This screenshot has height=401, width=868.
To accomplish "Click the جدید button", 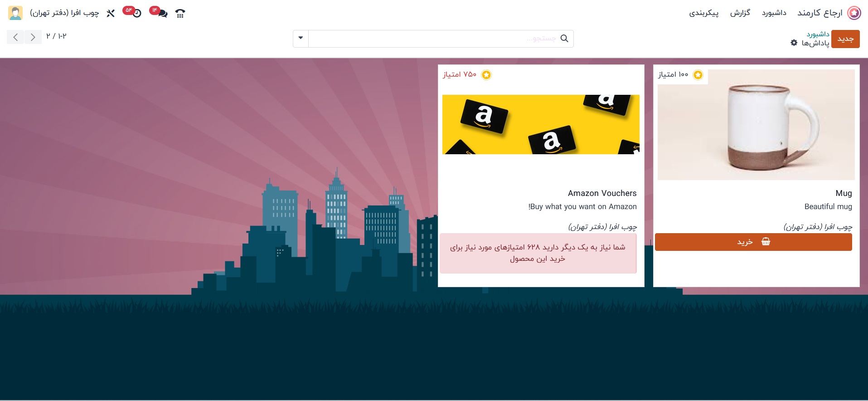I will [x=845, y=39].
